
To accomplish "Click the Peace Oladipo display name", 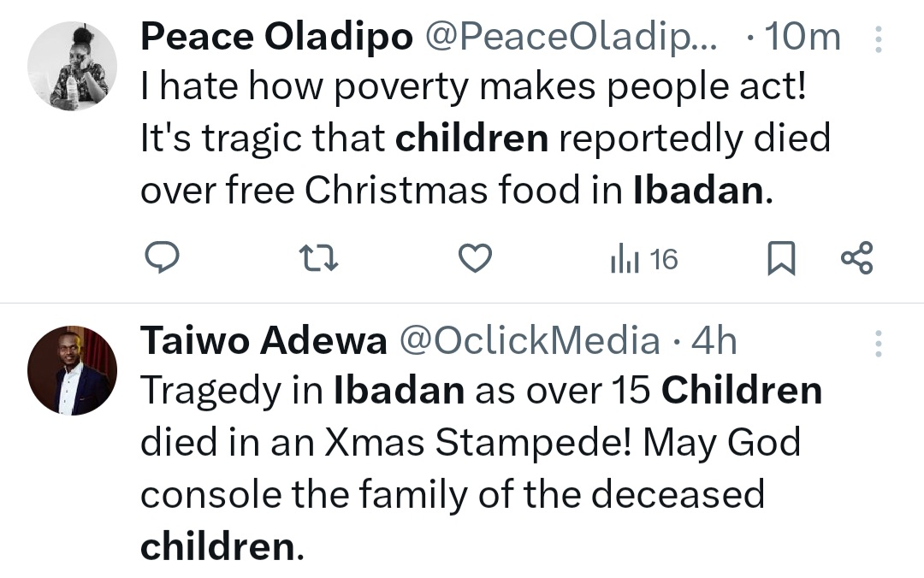I will pyautogui.click(x=276, y=38).
